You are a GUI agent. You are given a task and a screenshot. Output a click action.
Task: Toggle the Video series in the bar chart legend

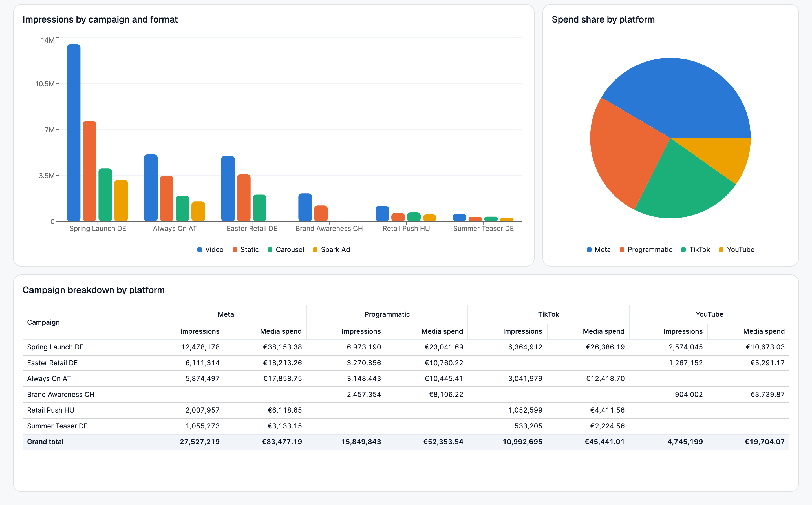(x=210, y=249)
